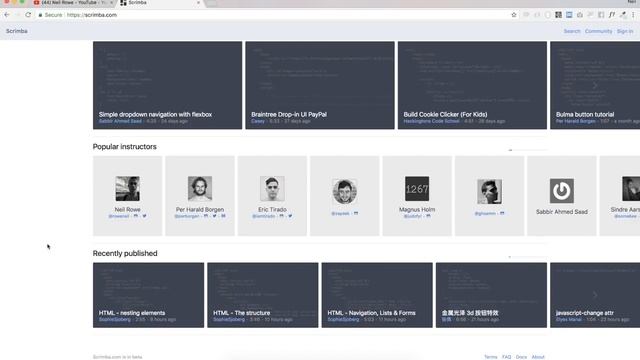Open the HTML - The structure cast
This screenshot has height=360, width=640.
tap(262, 295)
